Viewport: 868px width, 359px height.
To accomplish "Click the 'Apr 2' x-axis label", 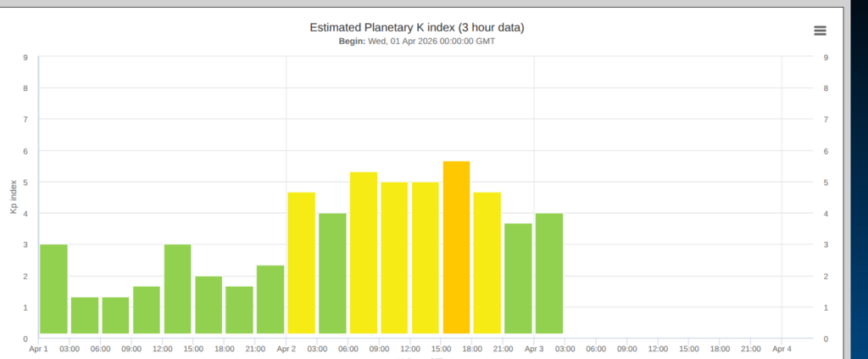I will (287, 348).
